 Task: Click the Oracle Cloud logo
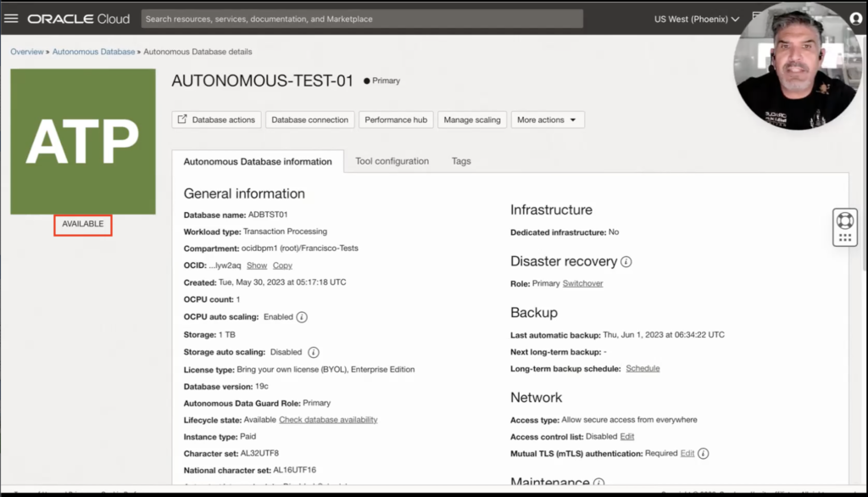[x=79, y=19]
